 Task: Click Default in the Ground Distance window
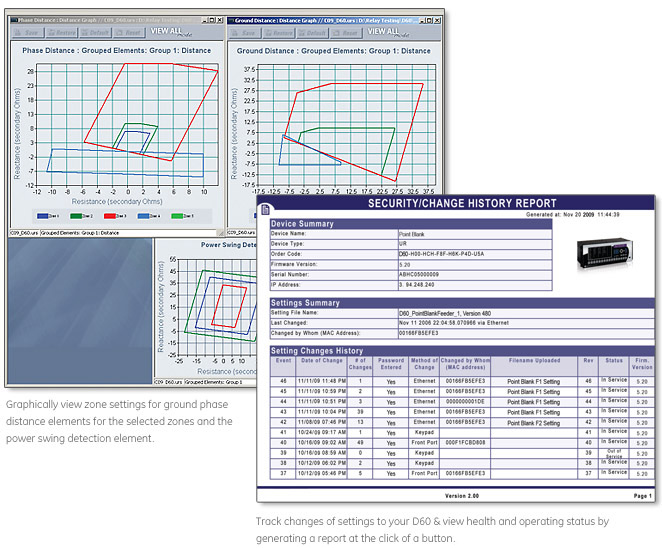tap(312, 33)
